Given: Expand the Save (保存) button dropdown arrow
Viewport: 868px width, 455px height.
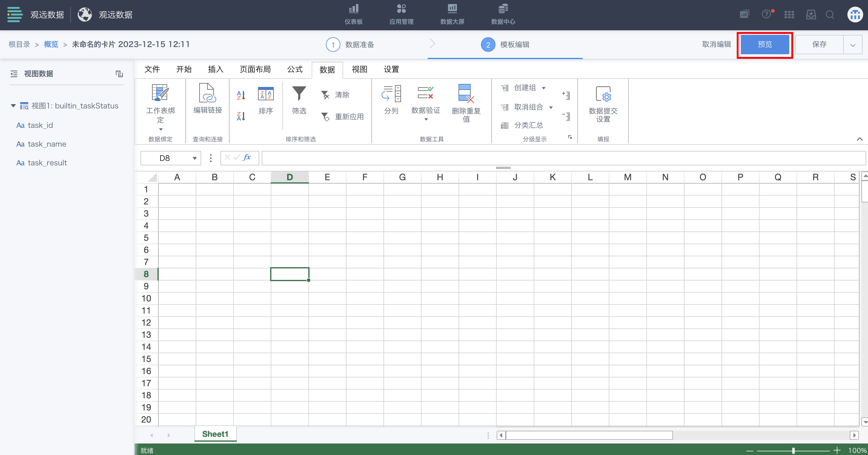Looking at the screenshot, I should tap(853, 45).
